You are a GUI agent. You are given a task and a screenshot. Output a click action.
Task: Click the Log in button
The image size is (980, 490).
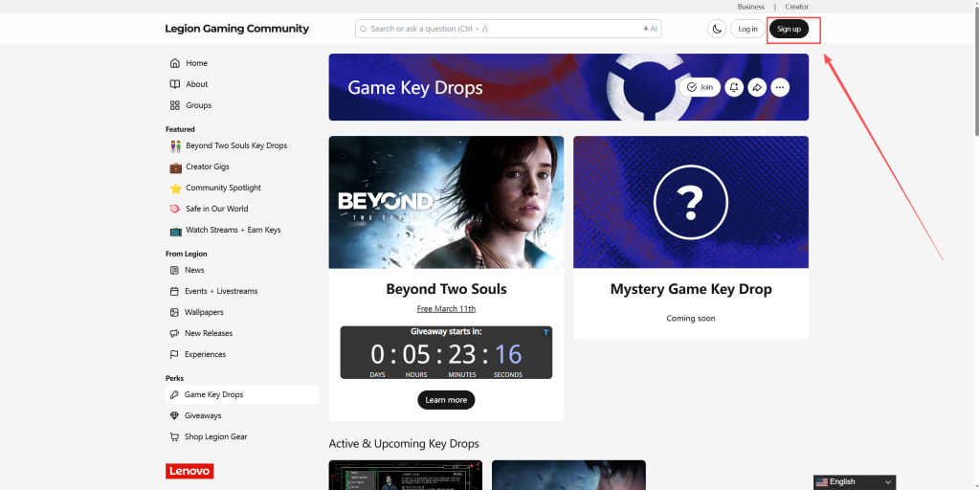(x=748, y=29)
